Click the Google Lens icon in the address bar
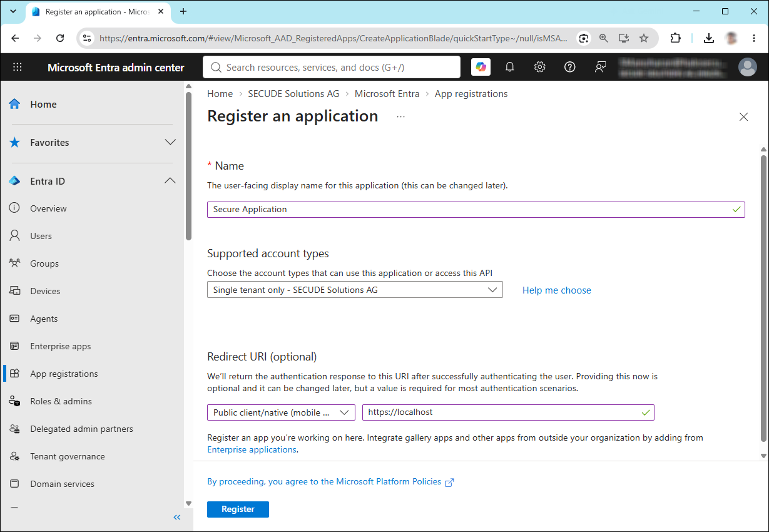The width and height of the screenshot is (769, 532). point(584,38)
